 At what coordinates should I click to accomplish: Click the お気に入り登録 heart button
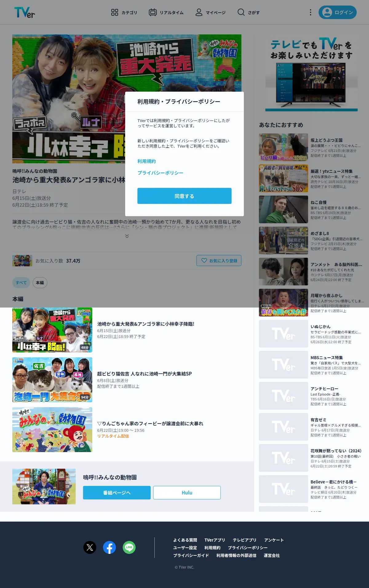(x=219, y=260)
